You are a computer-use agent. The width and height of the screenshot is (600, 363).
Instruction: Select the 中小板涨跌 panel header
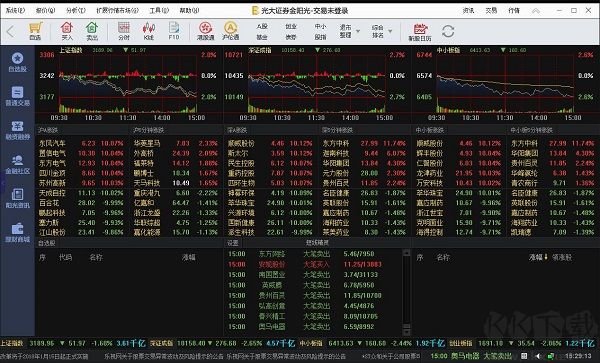430,130
